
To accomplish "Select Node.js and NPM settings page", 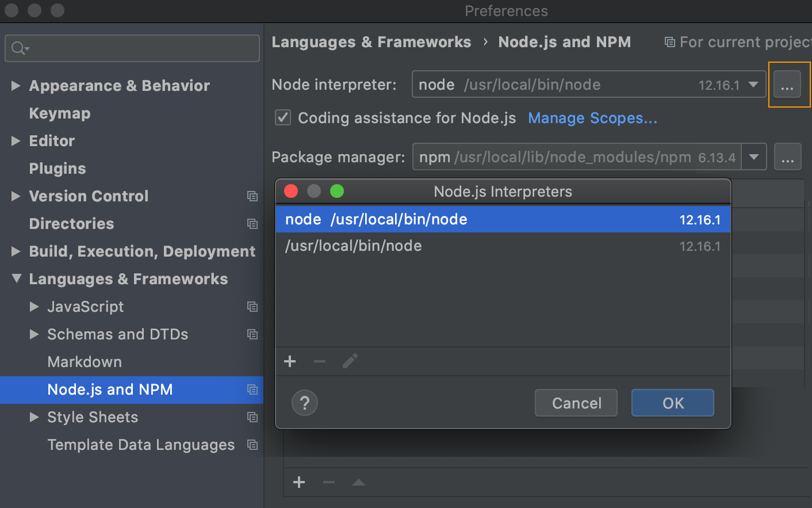I will coord(132,389).
